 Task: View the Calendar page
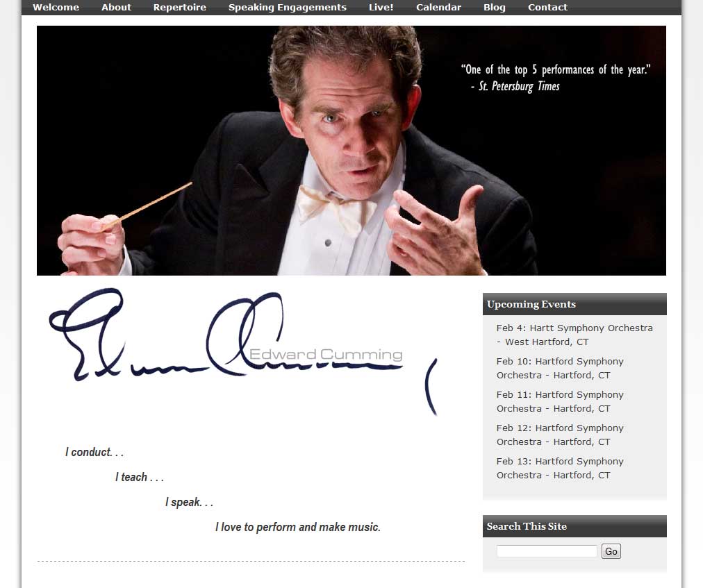coord(438,7)
